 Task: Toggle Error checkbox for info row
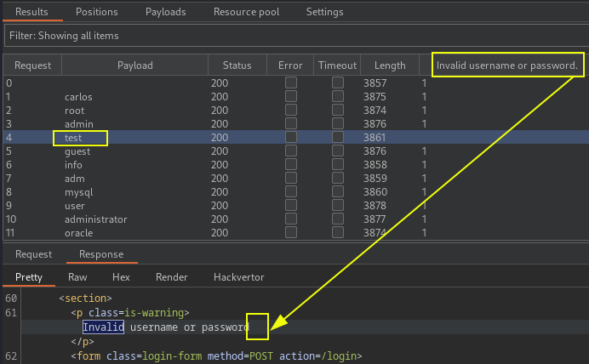point(291,164)
